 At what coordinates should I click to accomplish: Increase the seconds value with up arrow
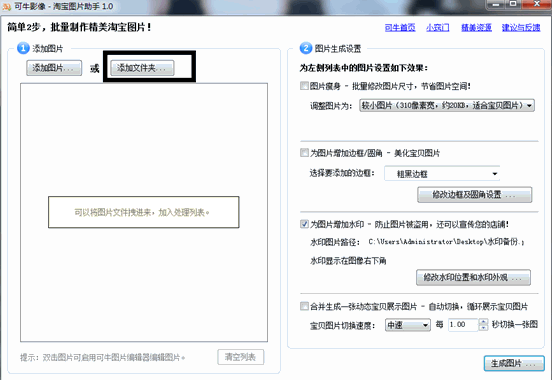(x=484, y=322)
